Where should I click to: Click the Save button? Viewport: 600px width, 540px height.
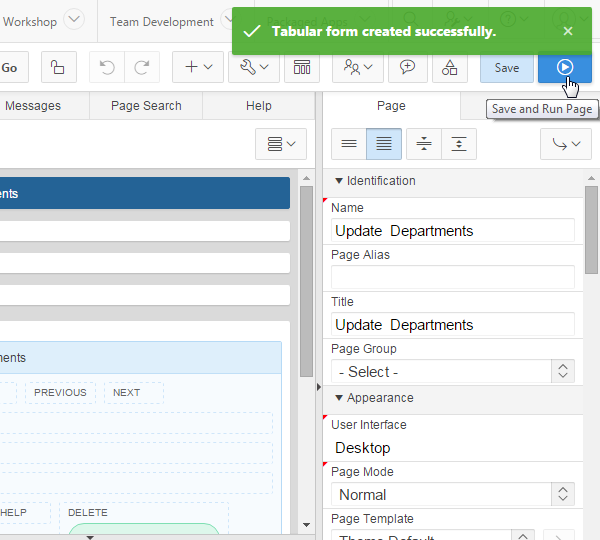pyautogui.click(x=507, y=67)
